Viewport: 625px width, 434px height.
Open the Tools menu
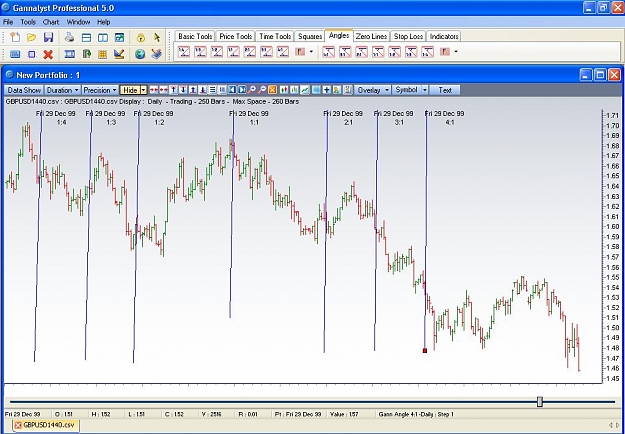tap(28, 22)
